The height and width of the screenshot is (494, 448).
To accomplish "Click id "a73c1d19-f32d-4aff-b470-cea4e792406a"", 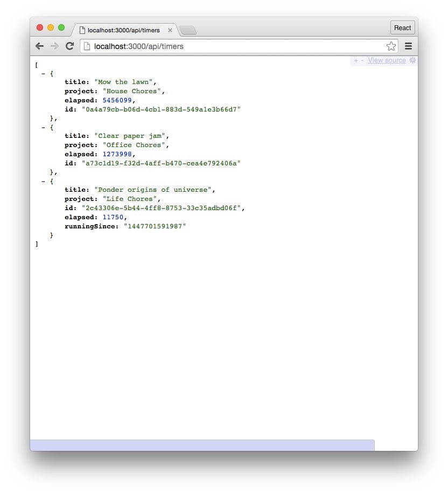I will coord(161,163).
